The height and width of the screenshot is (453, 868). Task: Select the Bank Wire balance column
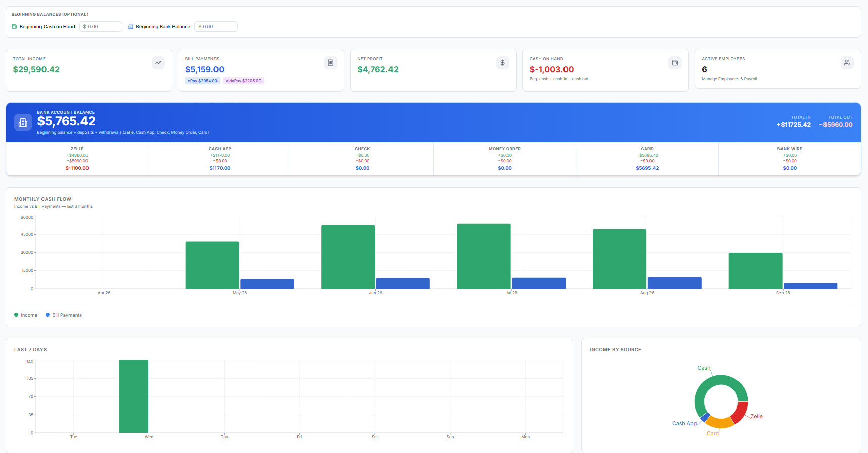click(790, 159)
